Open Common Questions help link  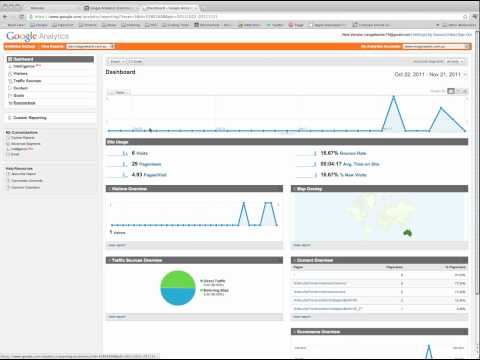pos(26,187)
